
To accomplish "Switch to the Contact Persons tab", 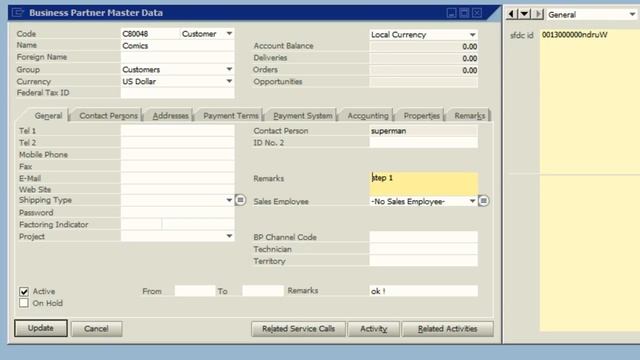I will [x=108, y=116].
